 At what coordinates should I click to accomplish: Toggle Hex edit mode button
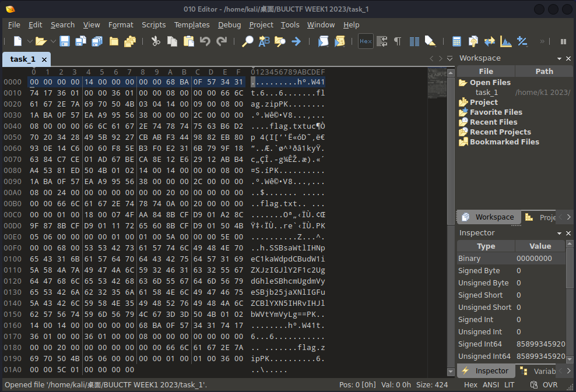366,41
